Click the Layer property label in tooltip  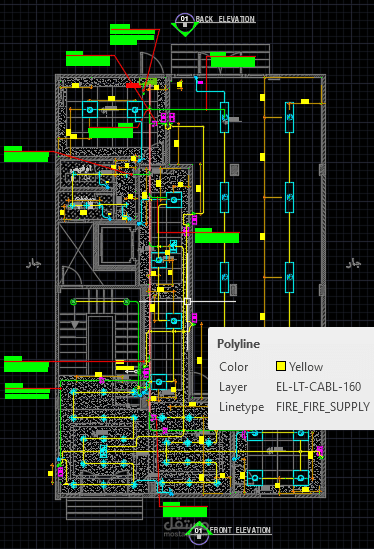coord(233,387)
